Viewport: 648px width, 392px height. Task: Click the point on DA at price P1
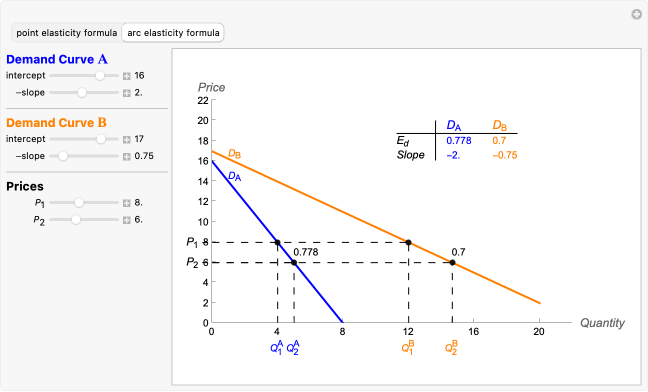pos(278,242)
